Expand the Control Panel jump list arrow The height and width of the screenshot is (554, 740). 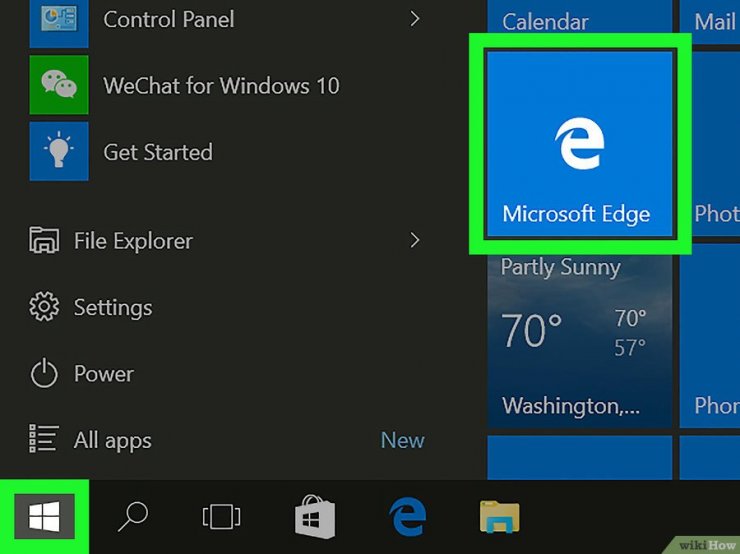pos(415,19)
